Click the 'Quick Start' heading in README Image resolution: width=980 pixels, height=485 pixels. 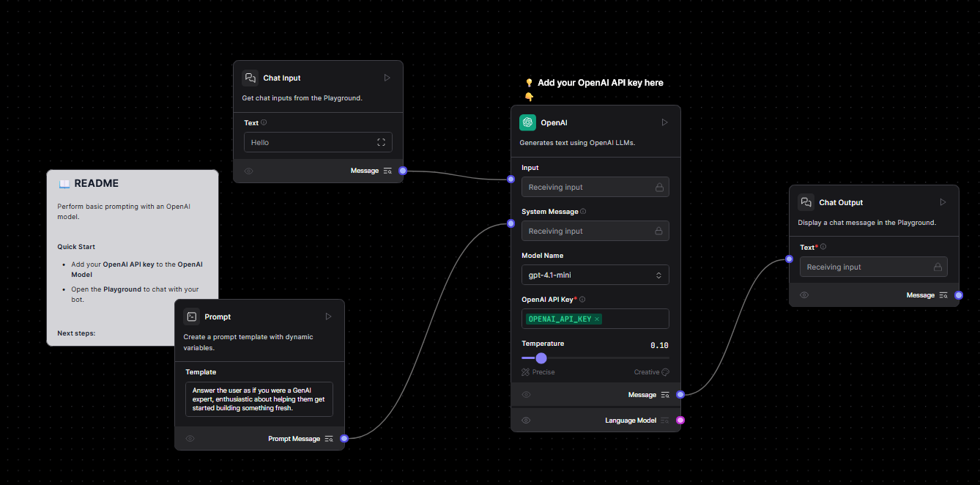[76, 247]
